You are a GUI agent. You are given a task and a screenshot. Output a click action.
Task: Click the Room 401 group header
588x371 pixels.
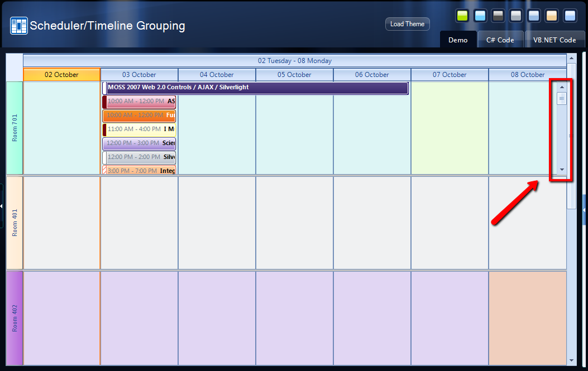[15, 223]
